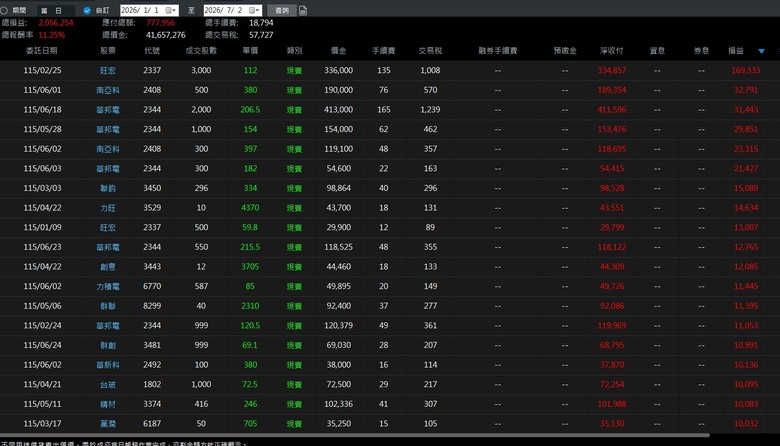The height and width of the screenshot is (446, 780).
Task: Click 總價金 value 41,657,276
Action: (166, 35)
